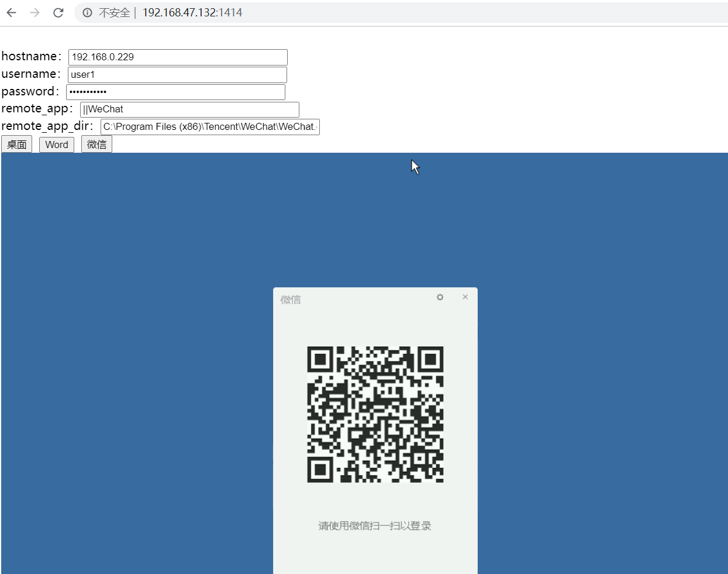Click the remote_app_dir path field
Screen dimensions: 728x574
point(210,127)
